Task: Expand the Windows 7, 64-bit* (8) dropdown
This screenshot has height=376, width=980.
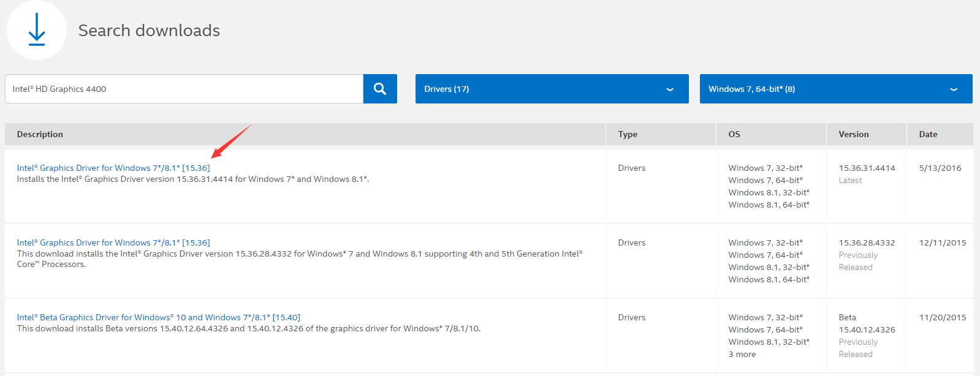Action: tap(836, 89)
